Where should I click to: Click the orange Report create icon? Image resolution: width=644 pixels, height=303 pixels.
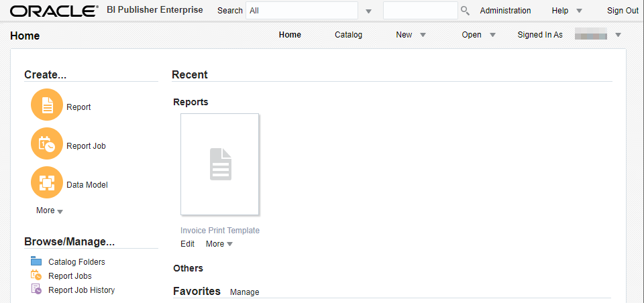pyautogui.click(x=47, y=105)
